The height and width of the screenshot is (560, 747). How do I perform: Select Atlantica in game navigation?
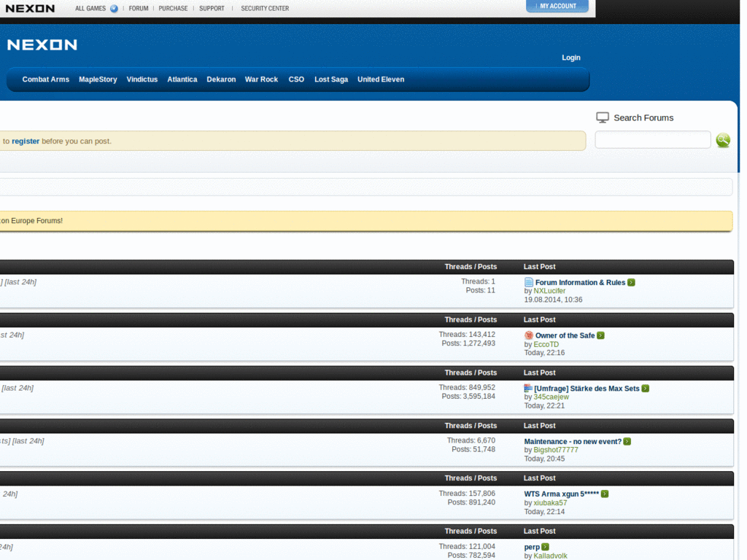click(x=182, y=79)
